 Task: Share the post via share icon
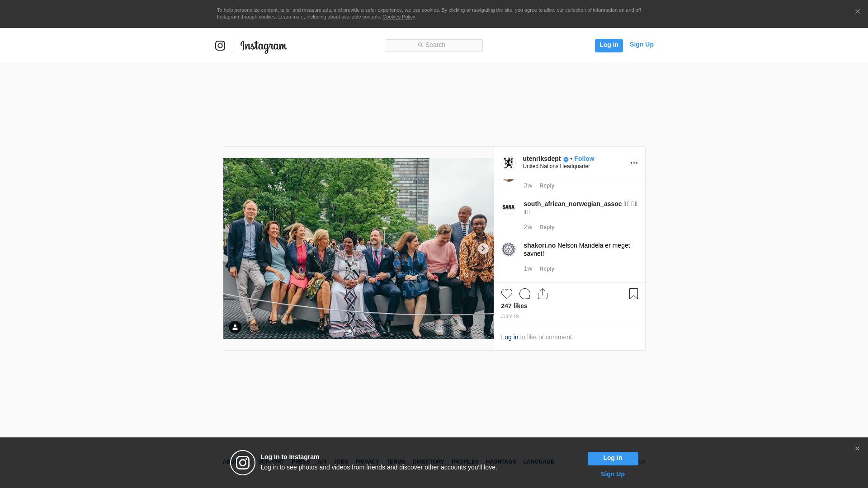coord(542,294)
